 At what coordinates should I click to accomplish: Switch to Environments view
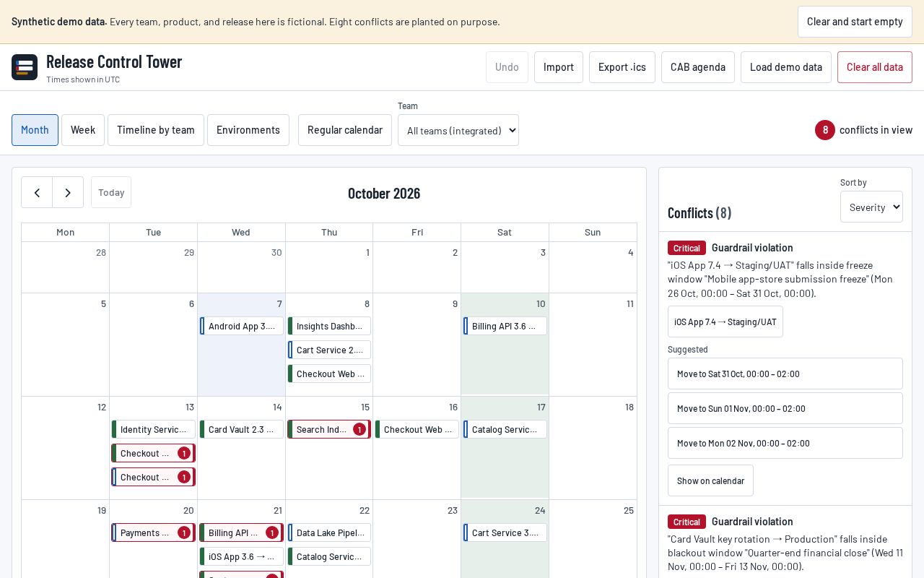click(248, 130)
